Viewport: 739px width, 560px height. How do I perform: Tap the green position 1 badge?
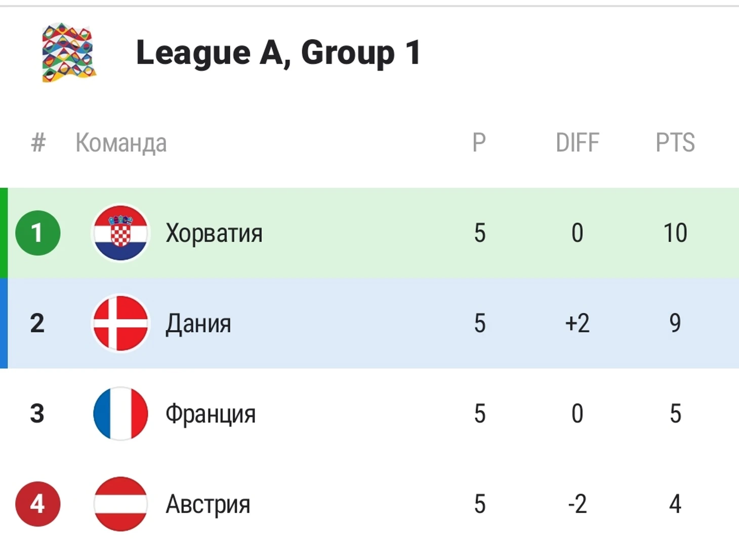click(38, 233)
